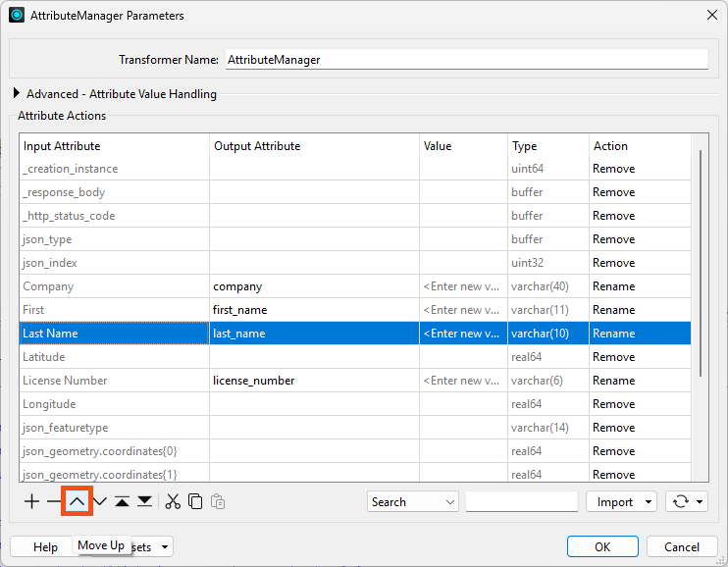Select the License Number attribute row

[x=65, y=381]
